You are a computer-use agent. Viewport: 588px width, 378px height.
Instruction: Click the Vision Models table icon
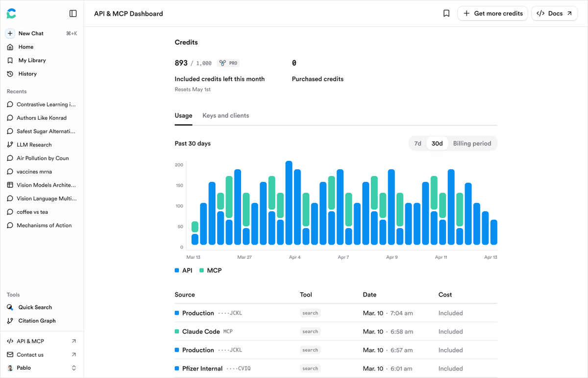click(x=10, y=185)
